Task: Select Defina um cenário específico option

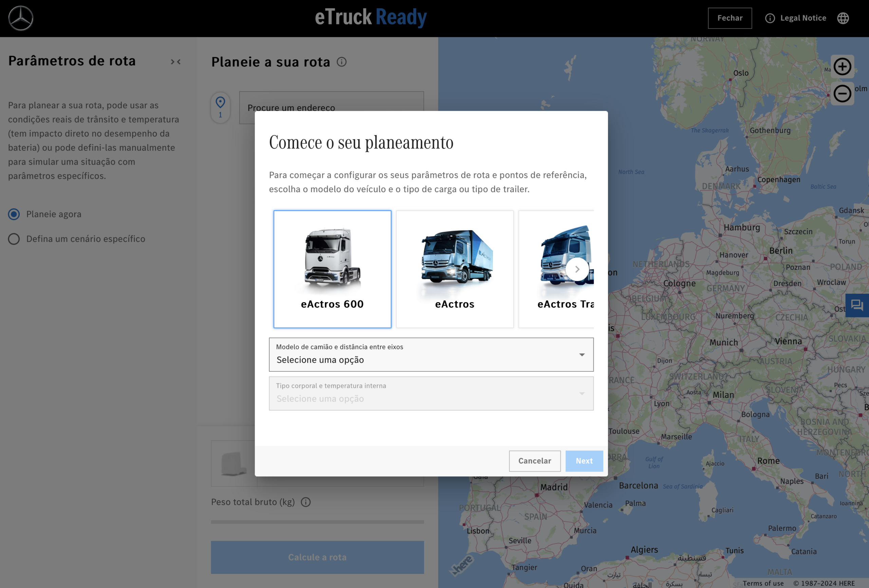Action: tap(14, 239)
